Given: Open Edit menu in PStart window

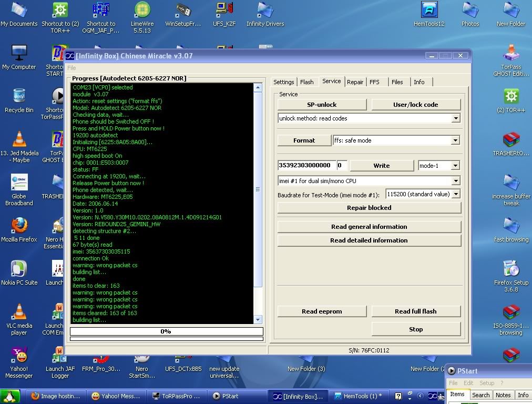Looking at the screenshot, I should coord(468,383).
